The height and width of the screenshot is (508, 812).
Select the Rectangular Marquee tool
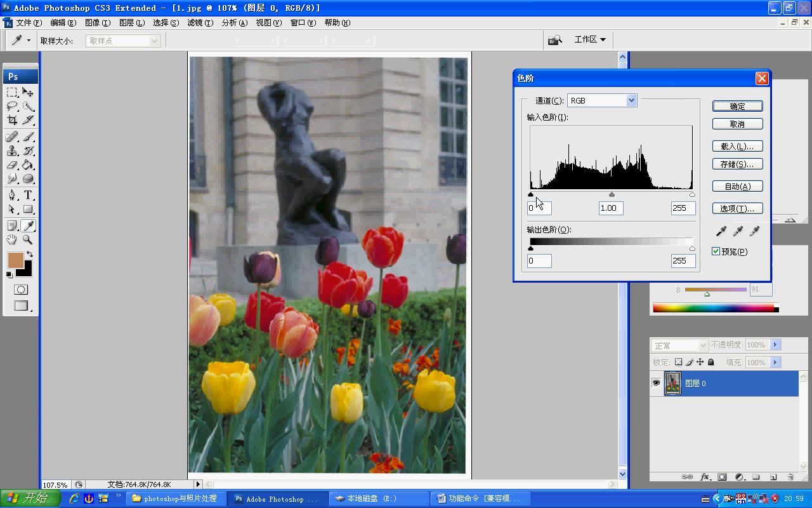click(12, 92)
